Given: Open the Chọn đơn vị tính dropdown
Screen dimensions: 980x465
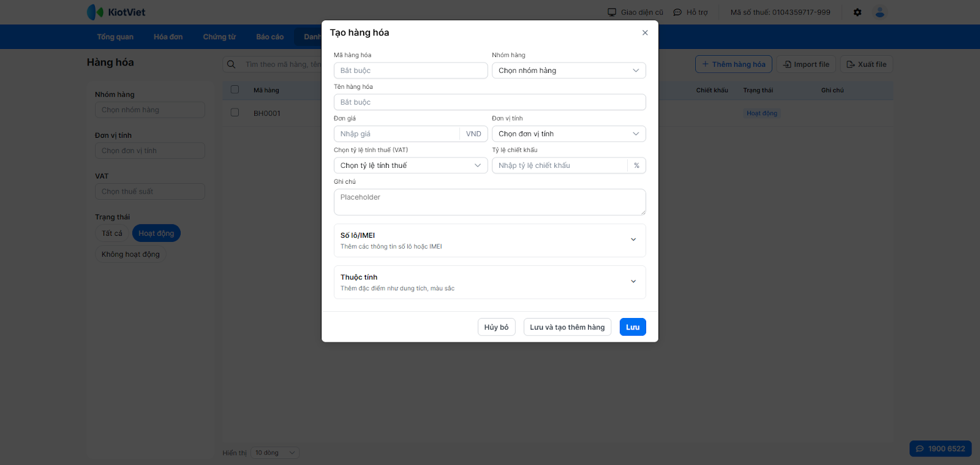Looking at the screenshot, I should 568,134.
